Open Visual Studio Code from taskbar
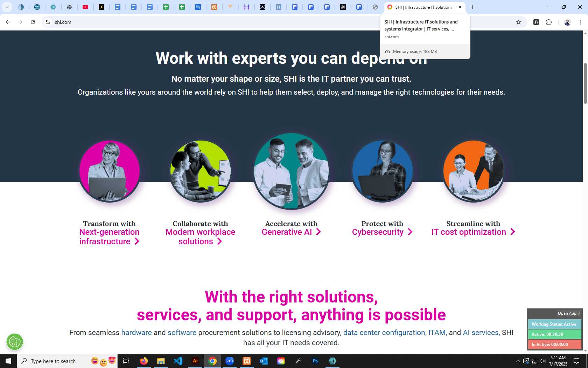This screenshot has width=588, height=368. pyautogui.click(x=178, y=361)
